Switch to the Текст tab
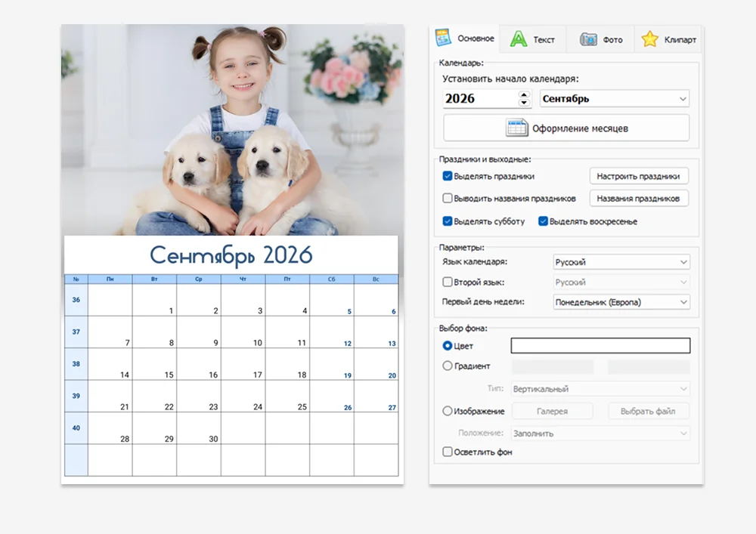 534,39
